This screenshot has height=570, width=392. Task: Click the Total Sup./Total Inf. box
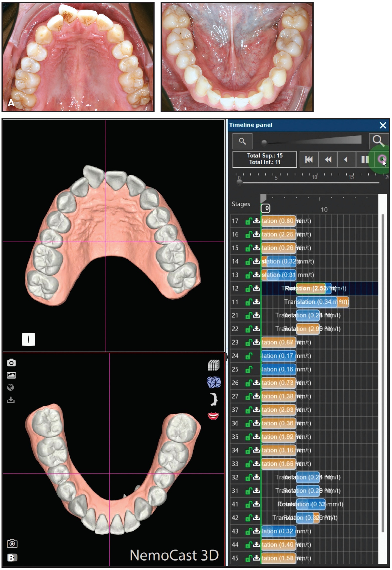point(265,159)
